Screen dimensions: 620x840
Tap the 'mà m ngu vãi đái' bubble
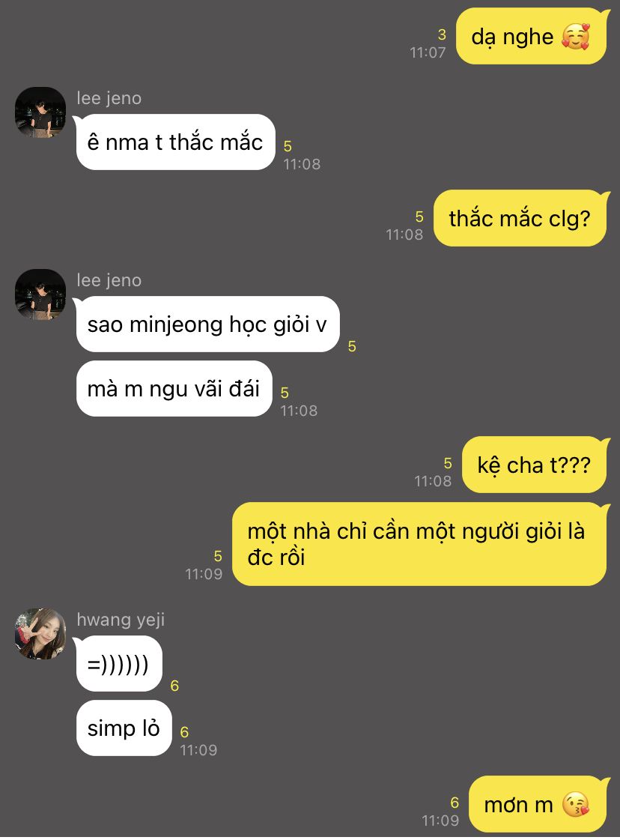[174, 388]
